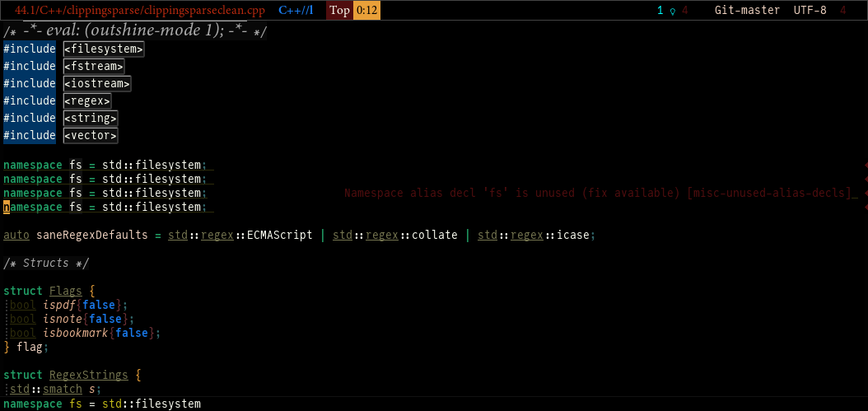This screenshot has width=868, height=411.
Task: Click the RegexStrings struct name
Action: point(89,375)
